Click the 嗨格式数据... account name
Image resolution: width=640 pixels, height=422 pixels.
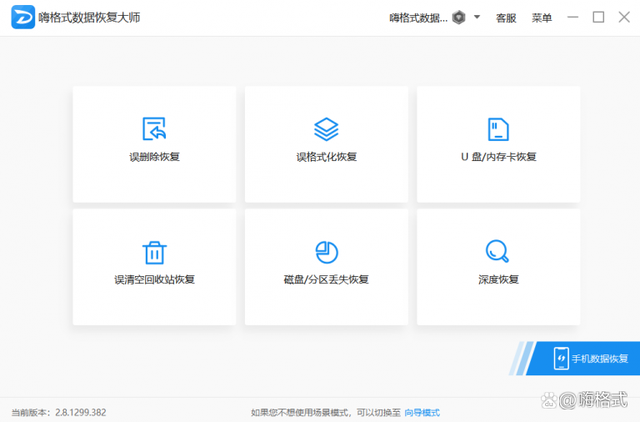[x=418, y=18]
